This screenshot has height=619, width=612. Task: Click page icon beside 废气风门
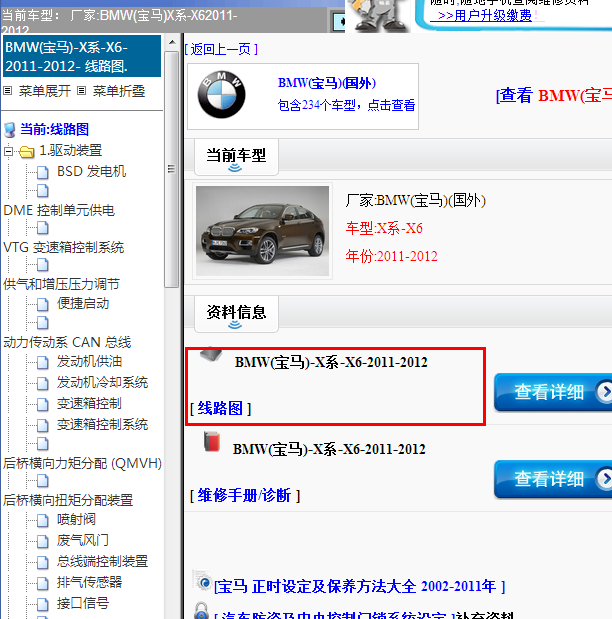coord(43,541)
